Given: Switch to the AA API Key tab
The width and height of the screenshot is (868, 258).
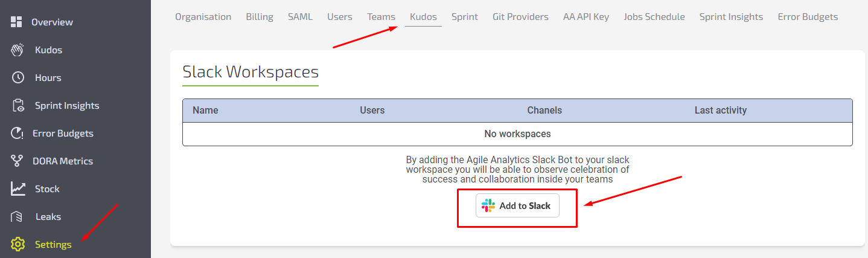Looking at the screenshot, I should pos(586,17).
